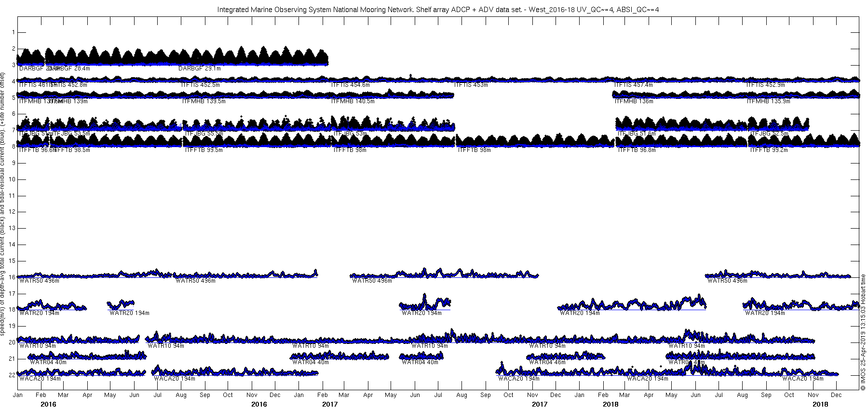Viewport: 868px width, 410px height.
Task: Click y-axis tick label 10
Action: [12, 179]
